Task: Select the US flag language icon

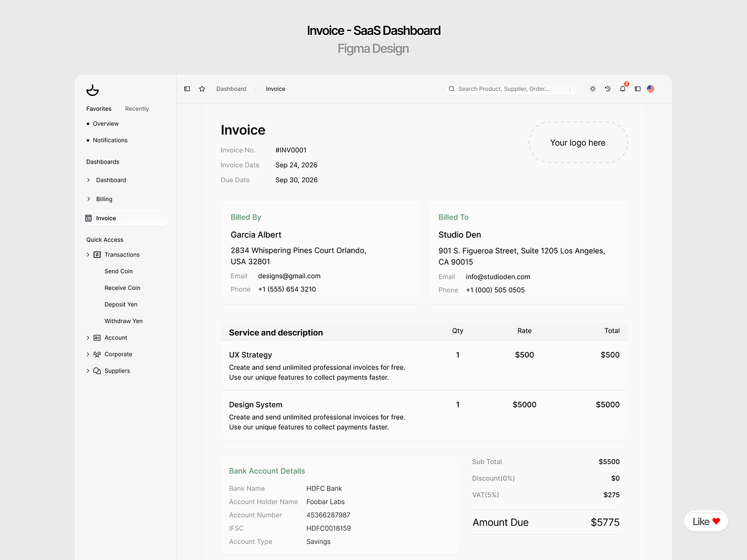Action: pyautogui.click(x=650, y=89)
